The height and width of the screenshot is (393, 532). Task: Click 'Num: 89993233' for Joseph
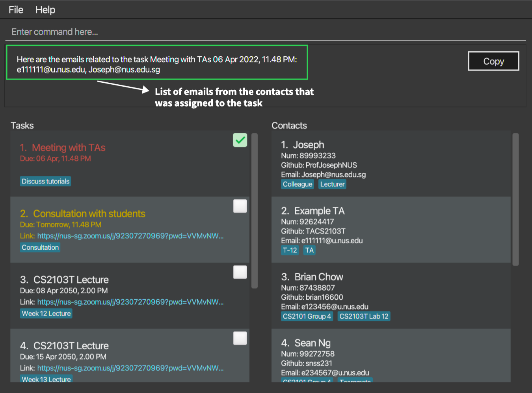click(308, 156)
